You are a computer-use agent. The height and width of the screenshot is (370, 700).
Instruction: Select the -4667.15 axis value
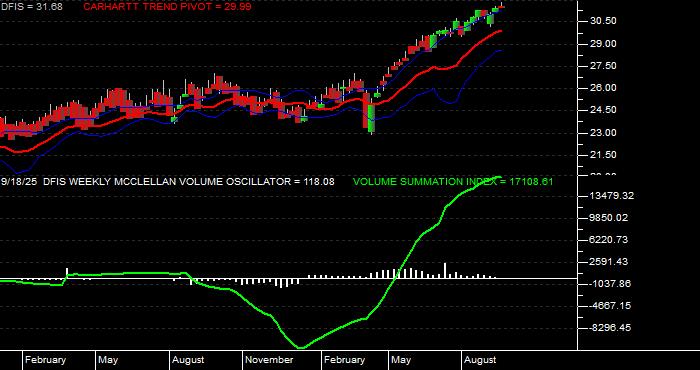tap(610, 306)
